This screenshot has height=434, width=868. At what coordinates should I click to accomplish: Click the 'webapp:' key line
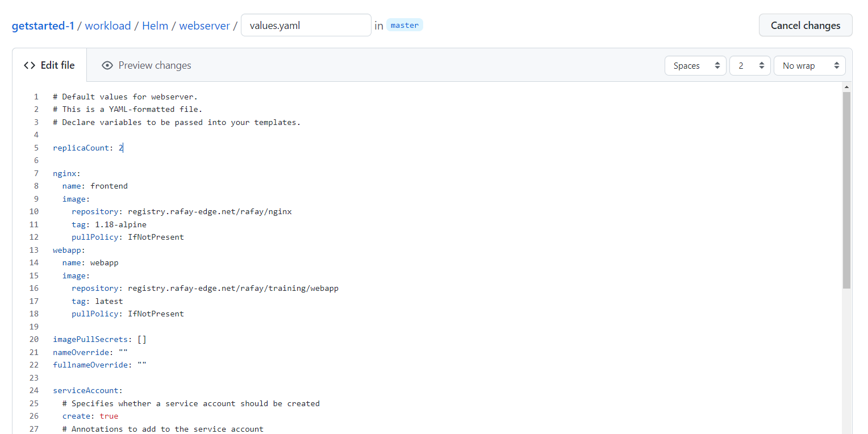click(69, 250)
